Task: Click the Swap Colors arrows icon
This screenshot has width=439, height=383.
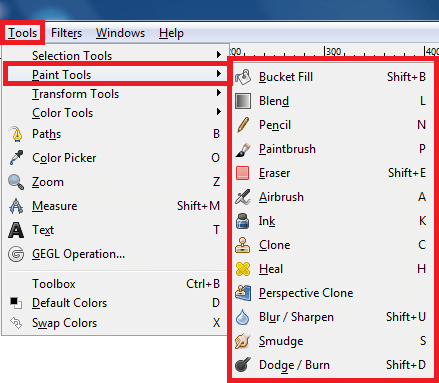Action: pyautogui.click(x=16, y=323)
